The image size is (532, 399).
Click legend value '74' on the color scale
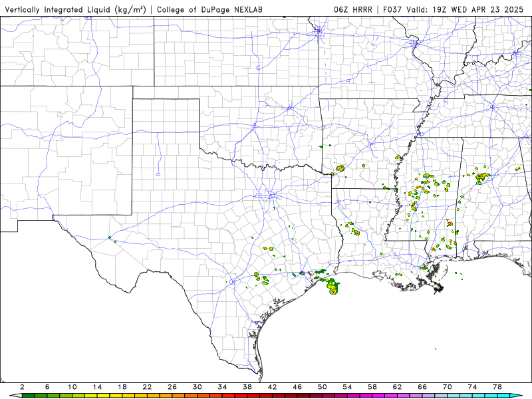473,387
